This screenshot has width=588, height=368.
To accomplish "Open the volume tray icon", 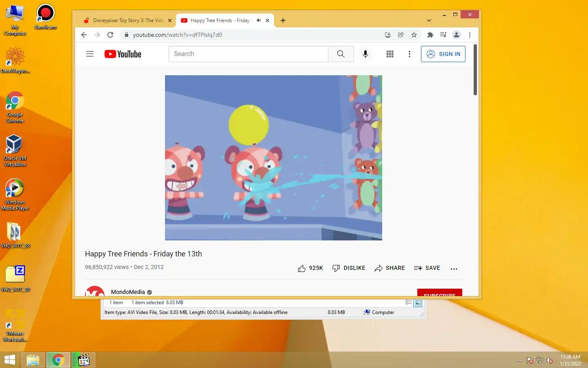I will pyautogui.click(x=550, y=360).
